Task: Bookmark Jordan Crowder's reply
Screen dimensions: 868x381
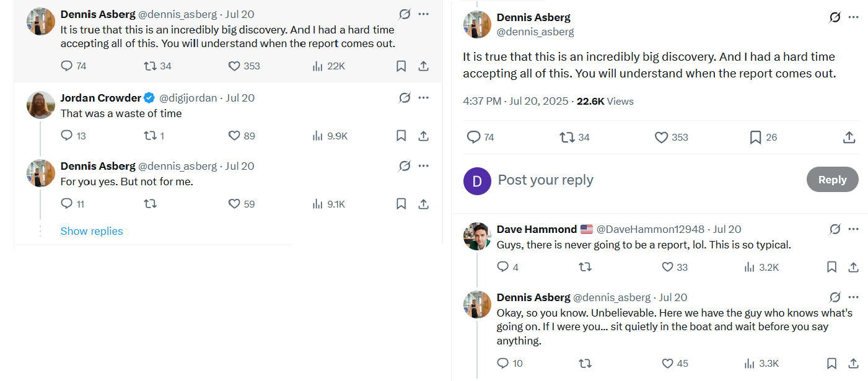Action: (x=401, y=136)
